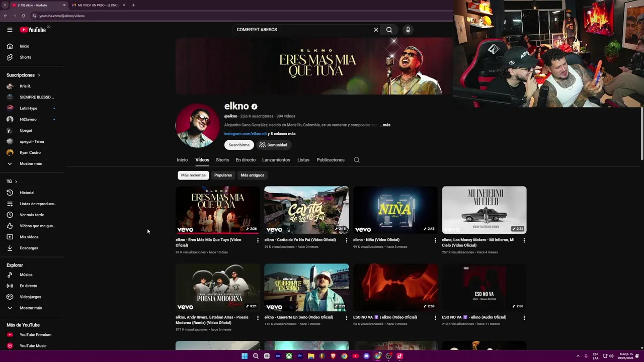Open options for Carita de Yo No Fui video

(346, 240)
